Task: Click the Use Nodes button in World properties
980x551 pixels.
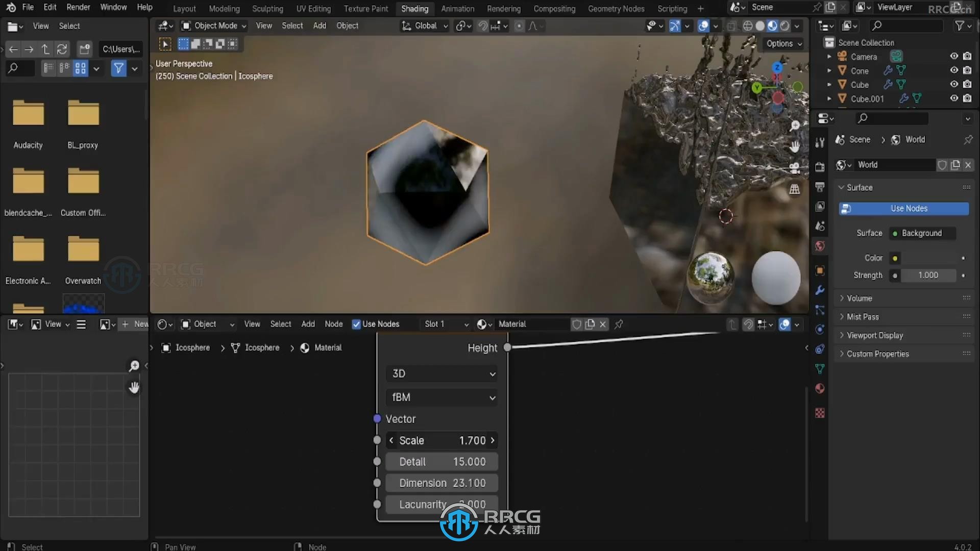Action: (904, 208)
